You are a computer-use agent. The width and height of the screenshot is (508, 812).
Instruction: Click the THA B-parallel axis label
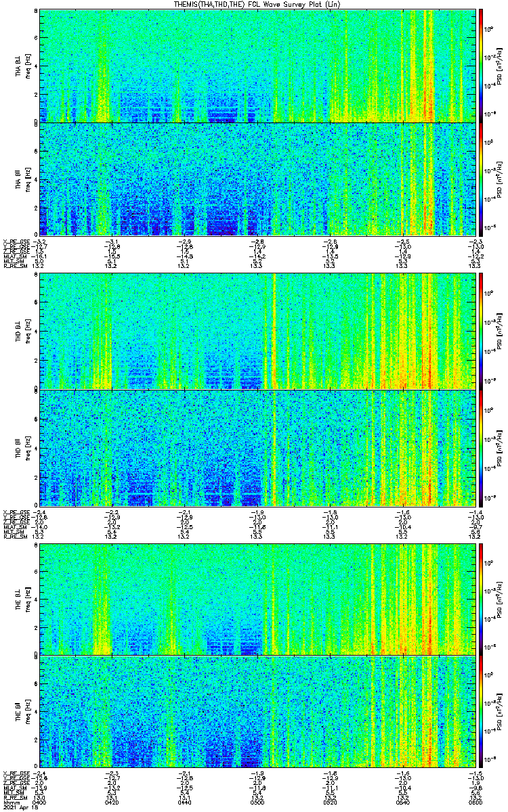[x=19, y=179]
